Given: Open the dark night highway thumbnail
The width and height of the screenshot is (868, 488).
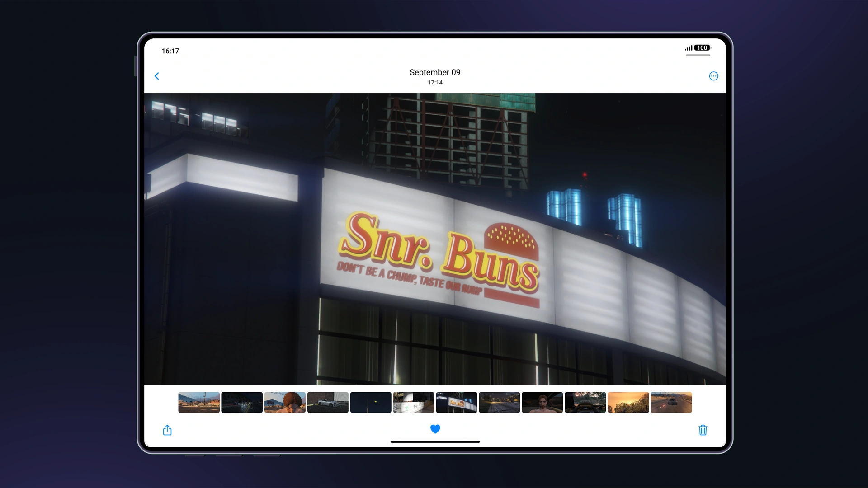Looking at the screenshot, I should tap(242, 402).
